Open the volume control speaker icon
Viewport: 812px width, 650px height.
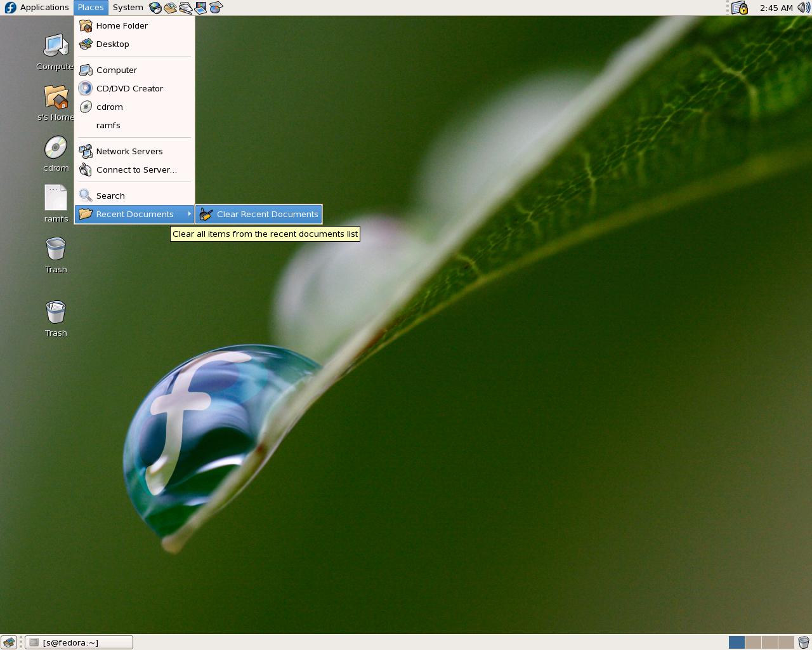point(804,8)
